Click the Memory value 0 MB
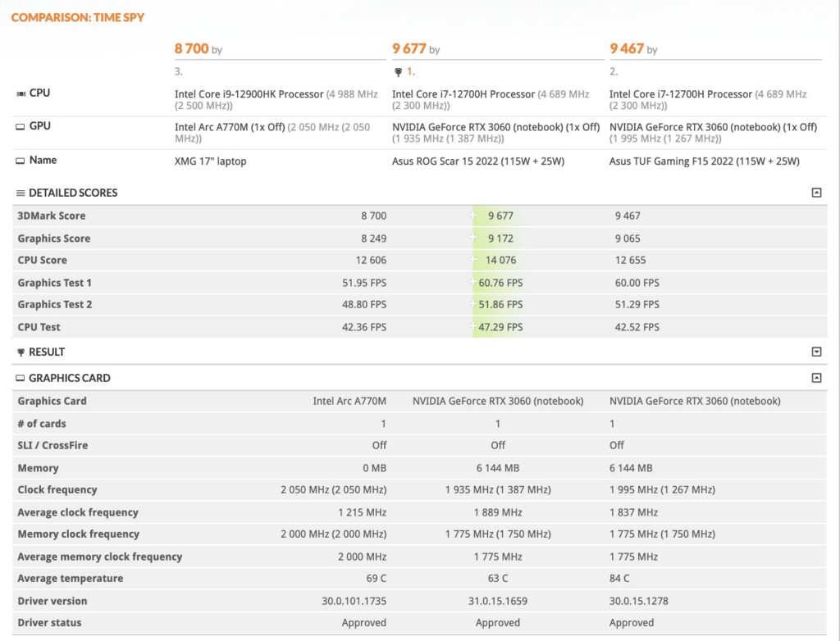The image size is (840, 641). click(374, 468)
